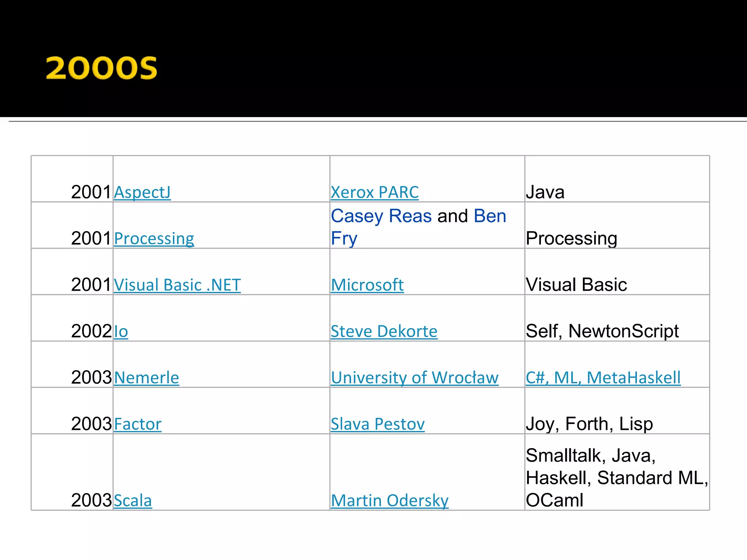The width and height of the screenshot is (747, 560).
Task: Follow the Microsoft link
Action: 367,285
